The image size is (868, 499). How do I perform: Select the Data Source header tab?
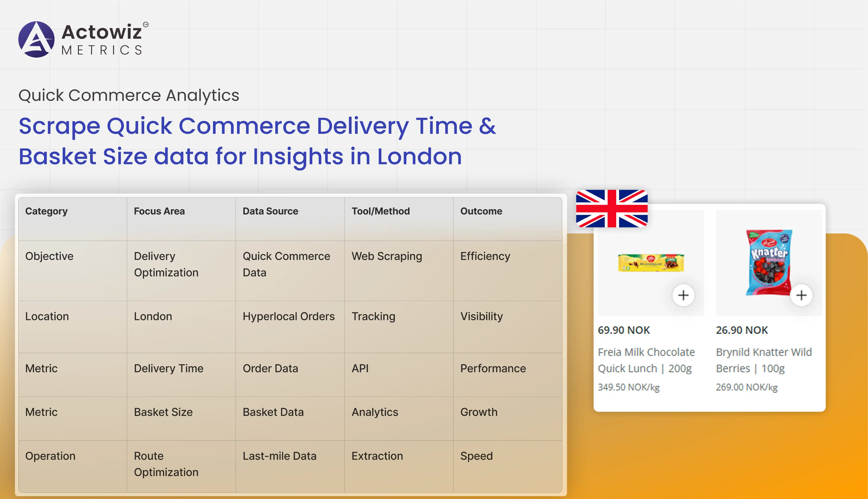(x=270, y=211)
